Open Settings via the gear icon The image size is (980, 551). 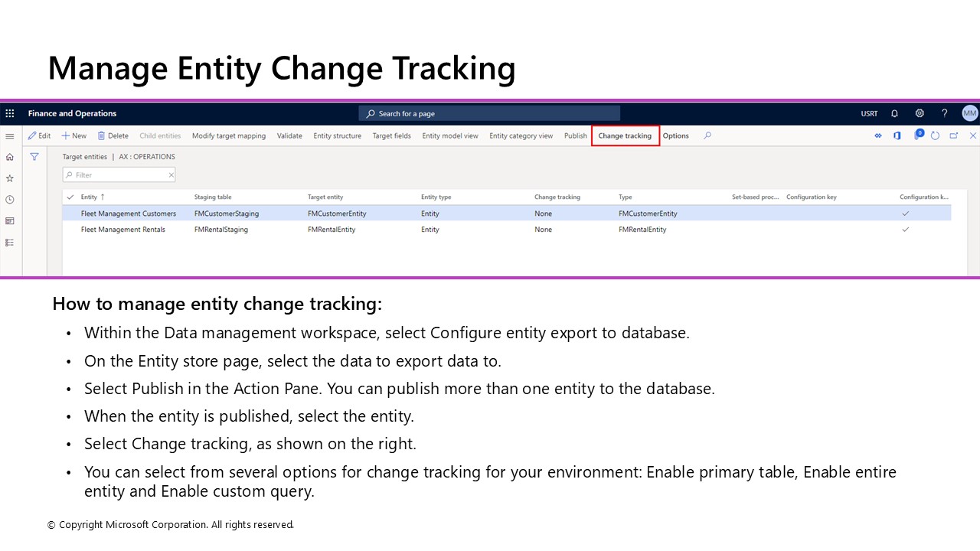[x=920, y=113]
